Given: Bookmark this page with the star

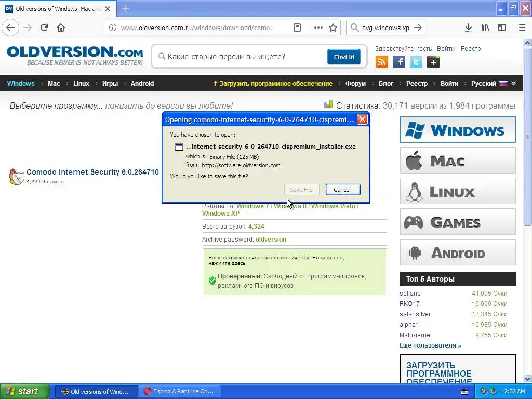Looking at the screenshot, I should pos(333,28).
